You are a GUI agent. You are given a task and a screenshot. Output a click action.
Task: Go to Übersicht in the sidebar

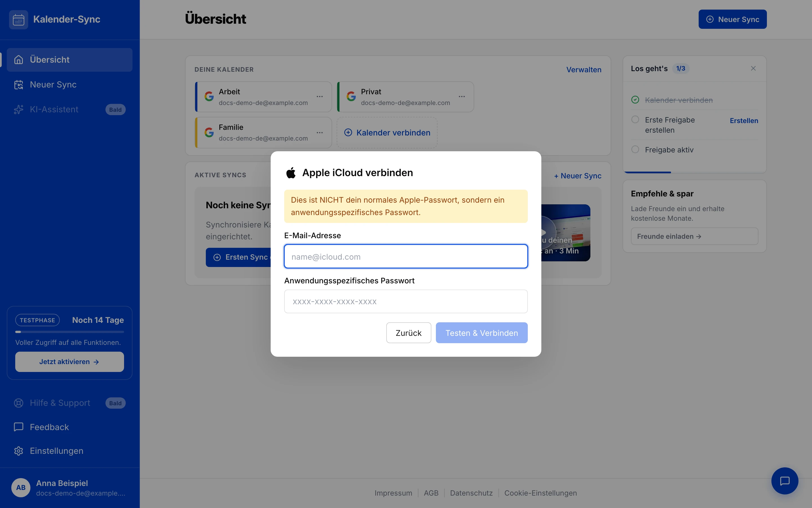point(69,60)
